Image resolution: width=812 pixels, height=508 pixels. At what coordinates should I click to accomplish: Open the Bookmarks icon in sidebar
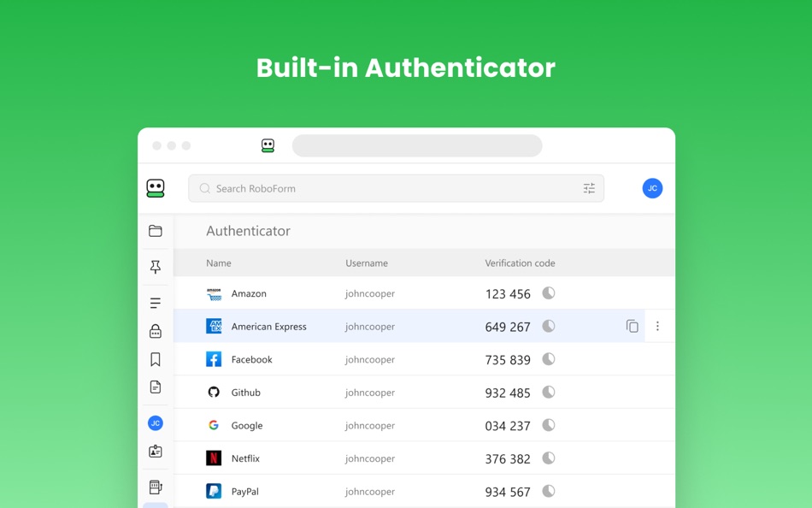click(x=156, y=359)
